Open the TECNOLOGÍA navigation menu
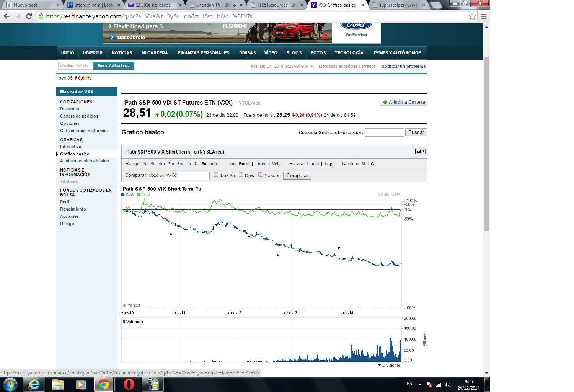 (x=349, y=53)
